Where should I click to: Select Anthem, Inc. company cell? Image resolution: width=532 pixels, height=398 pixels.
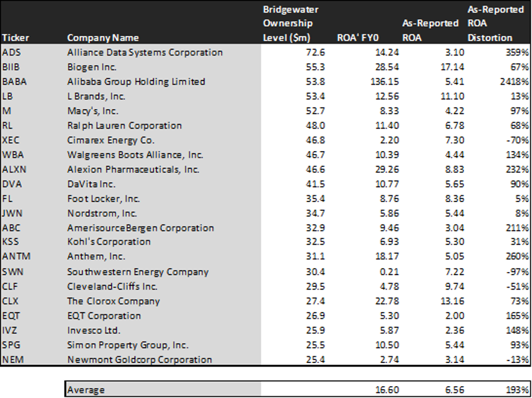96,256
